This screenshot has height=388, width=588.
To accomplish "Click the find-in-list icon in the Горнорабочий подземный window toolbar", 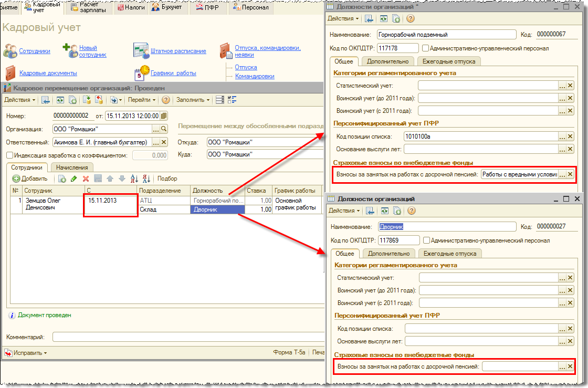I will (x=369, y=19).
